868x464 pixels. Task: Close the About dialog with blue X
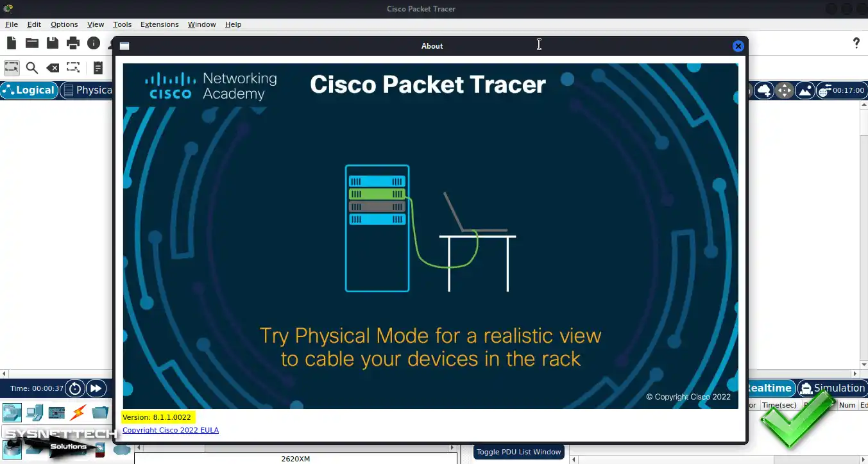coord(738,46)
